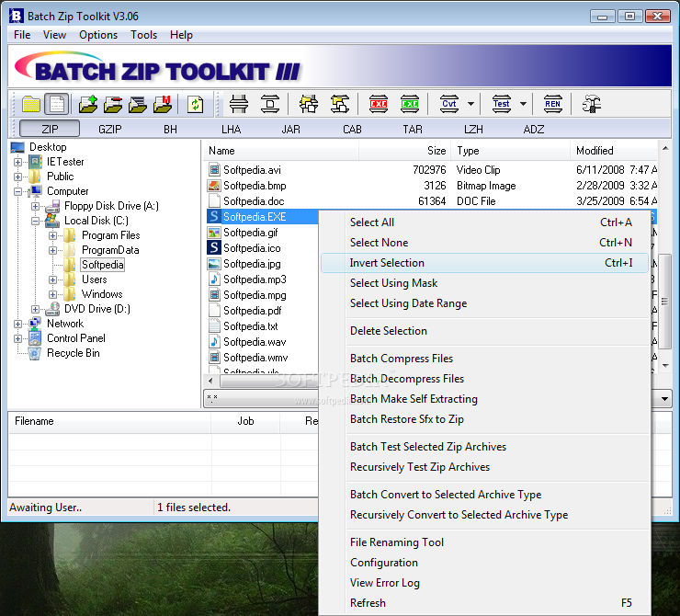Open configuration with hammer wrench icon
This screenshot has height=616, width=680.
[x=591, y=104]
